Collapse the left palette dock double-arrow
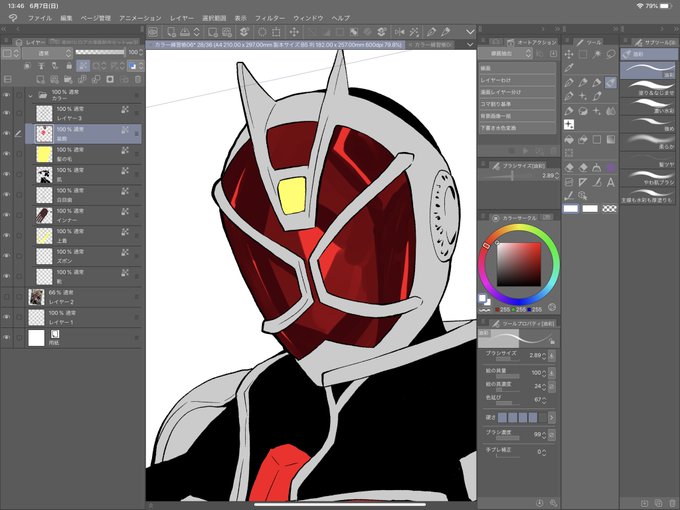Screen dimensions: 680x510 (x=4, y=29)
